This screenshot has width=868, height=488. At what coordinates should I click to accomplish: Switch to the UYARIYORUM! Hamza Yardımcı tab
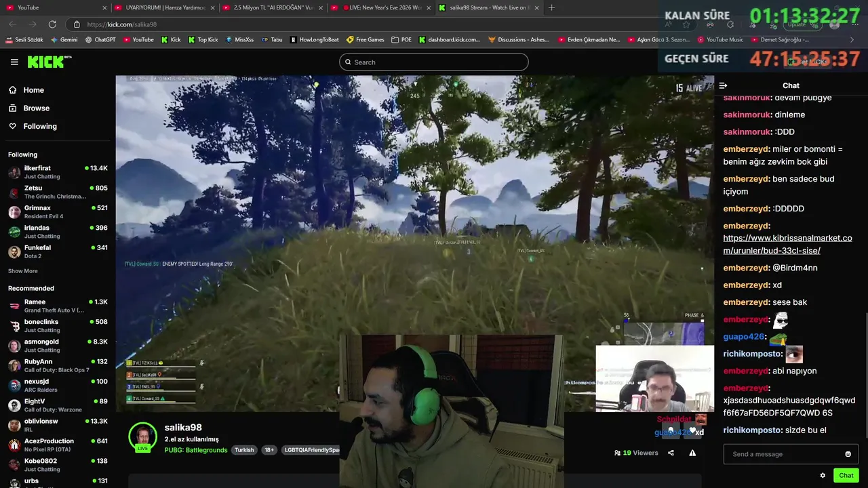point(165,7)
